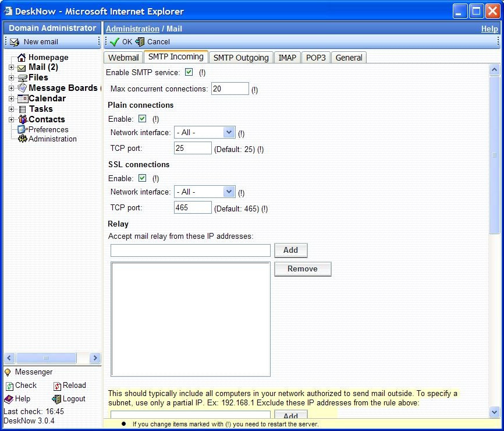504x431 pixels.
Task: Click the main panel vertical scrollbar thumb
Action: pos(494,155)
